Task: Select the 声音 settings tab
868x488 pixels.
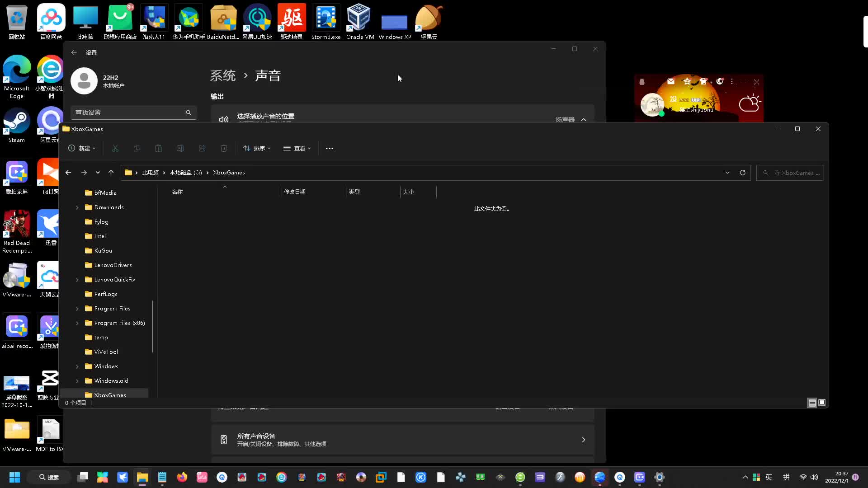Action: [268, 75]
